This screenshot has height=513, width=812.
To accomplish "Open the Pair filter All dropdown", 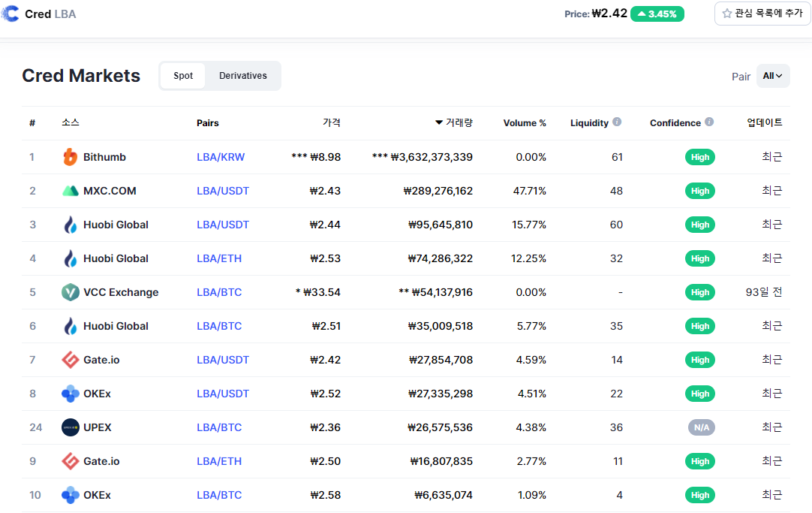I will coord(773,76).
